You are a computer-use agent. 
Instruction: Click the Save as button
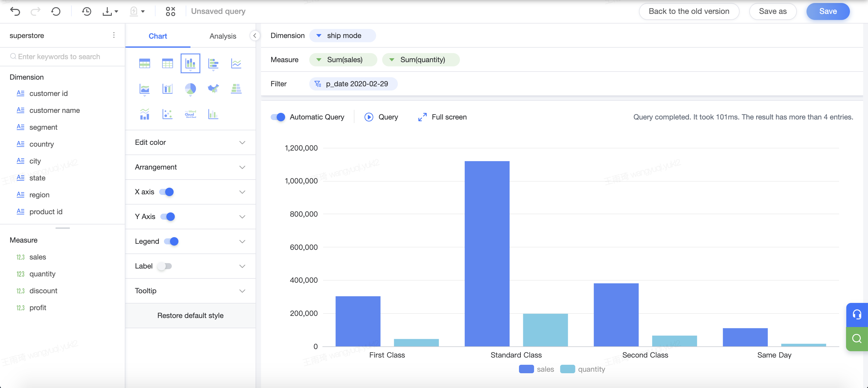(773, 11)
